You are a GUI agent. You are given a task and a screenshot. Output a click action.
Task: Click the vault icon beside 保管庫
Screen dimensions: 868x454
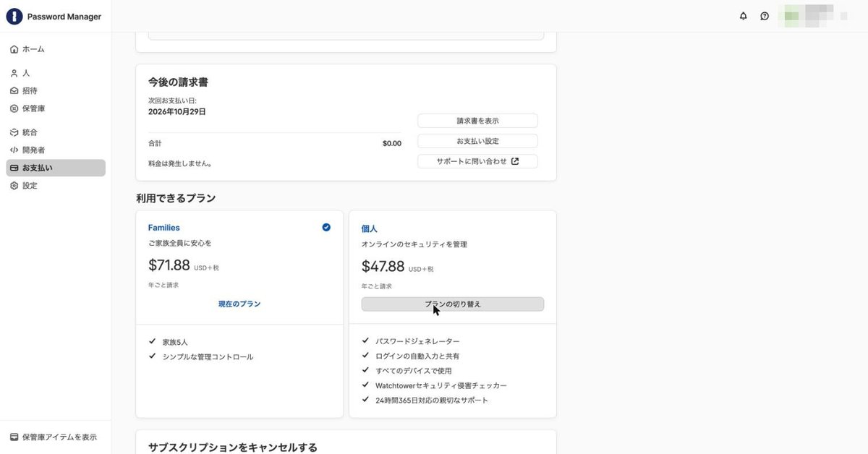(x=14, y=108)
